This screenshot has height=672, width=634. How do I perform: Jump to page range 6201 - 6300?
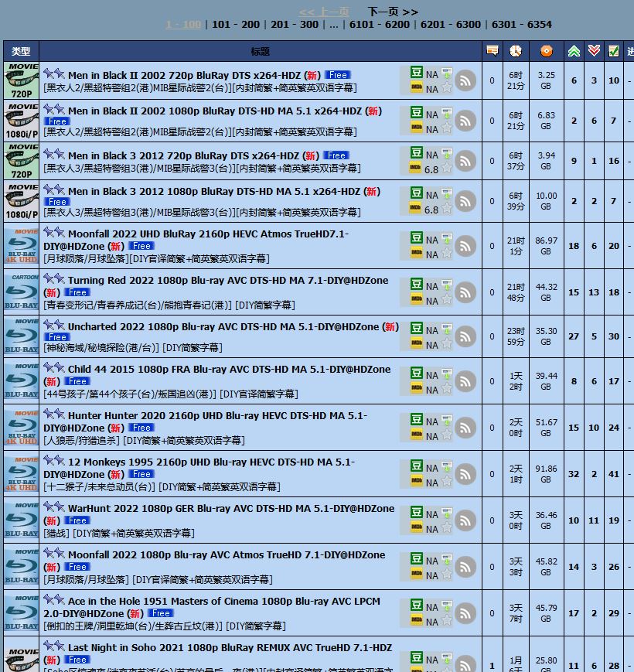pos(451,25)
